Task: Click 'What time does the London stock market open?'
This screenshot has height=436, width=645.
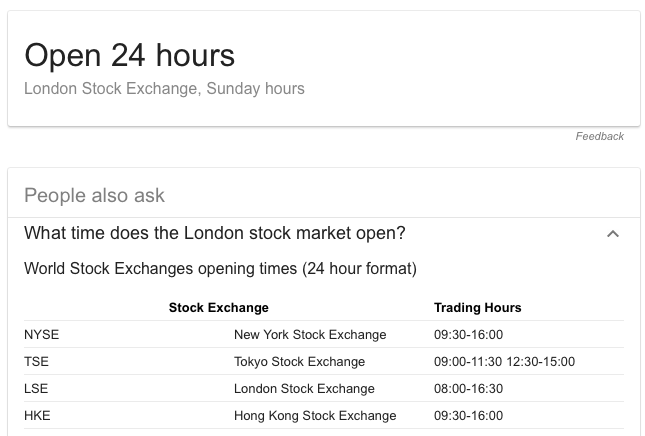Action: [215, 233]
